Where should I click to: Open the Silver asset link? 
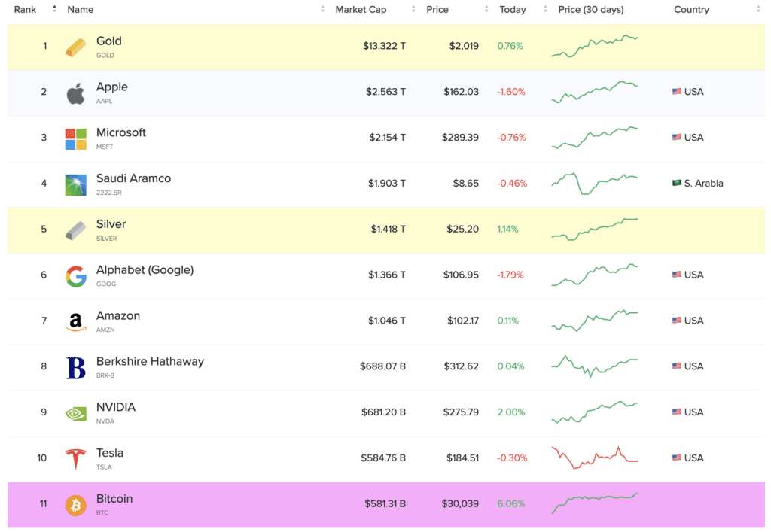pos(111,224)
